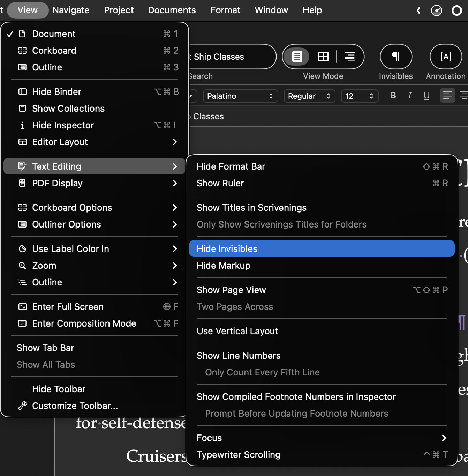The image size is (468, 476).
Task: Toggle the Invisibles toolbar button
Action: [x=396, y=57]
